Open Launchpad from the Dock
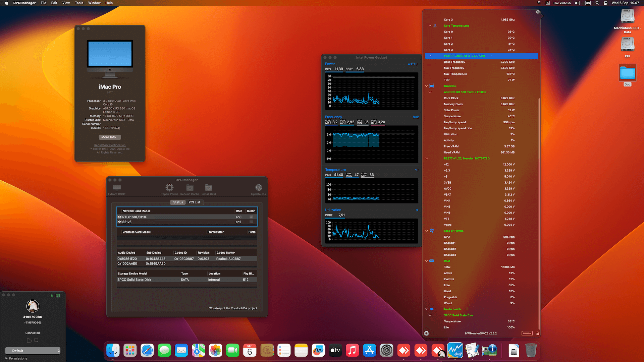 tap(130, 351)
